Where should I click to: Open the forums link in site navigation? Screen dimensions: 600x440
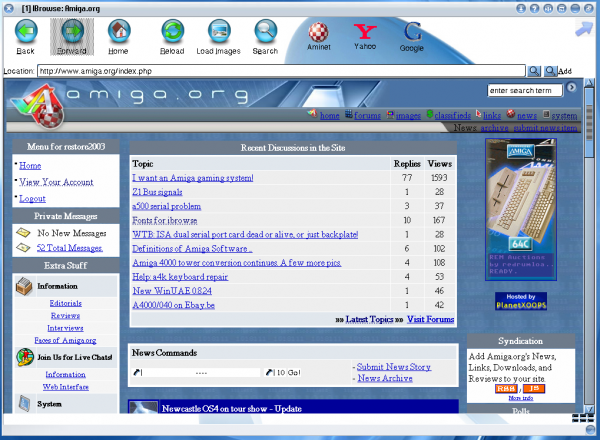tap(367, 116)
